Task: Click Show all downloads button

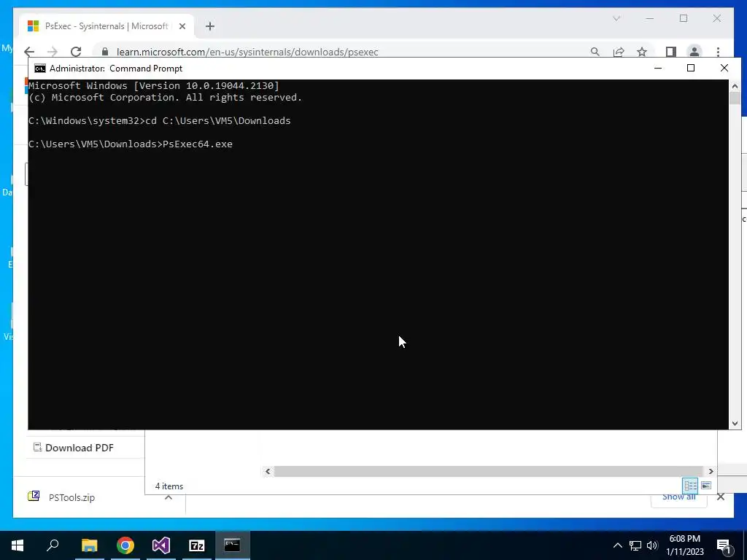Action: (678, 497)
